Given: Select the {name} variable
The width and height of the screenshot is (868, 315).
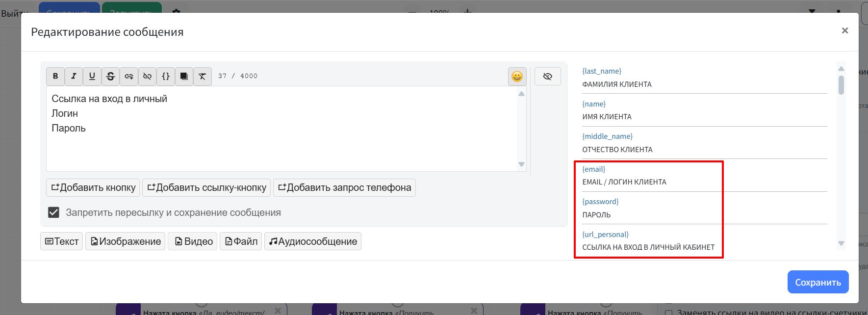Looking at the screenshot, I should (x=594, y=104).
